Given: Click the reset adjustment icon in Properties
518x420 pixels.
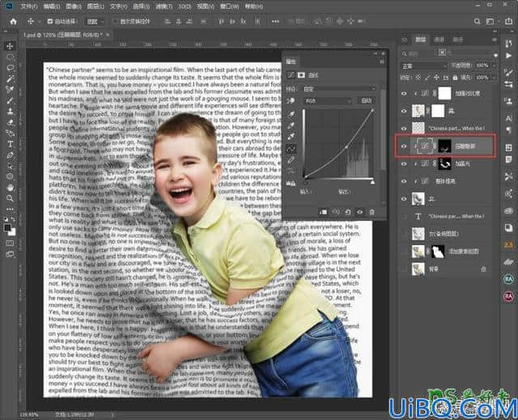Looking at the screenshot, I should click(348, 212).
